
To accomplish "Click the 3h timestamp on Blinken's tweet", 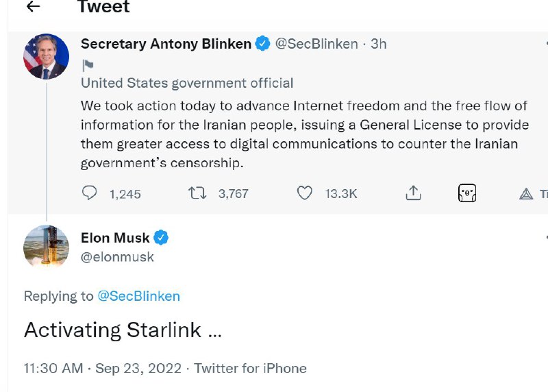I will [379, 44].
